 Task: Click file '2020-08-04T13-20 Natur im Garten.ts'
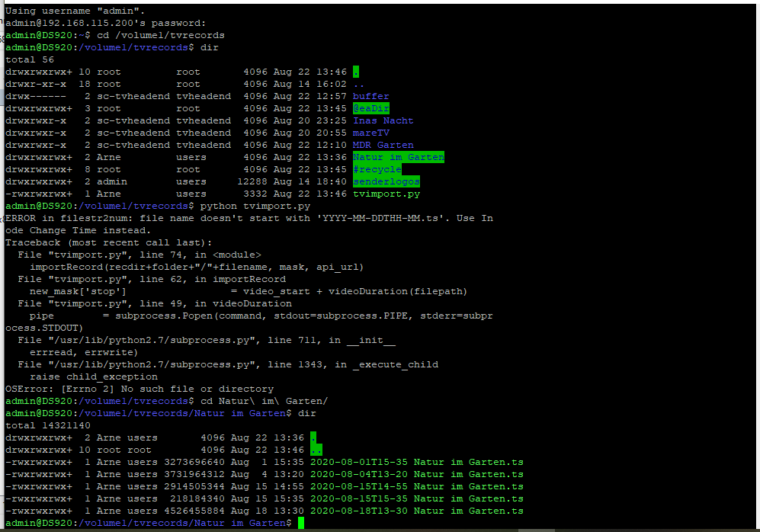pos(417,474)
